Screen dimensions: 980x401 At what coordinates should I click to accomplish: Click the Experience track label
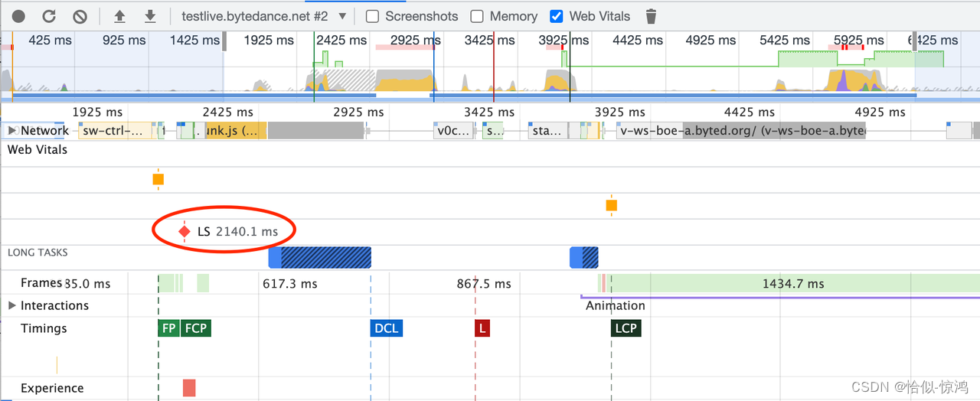click(x=52, y=388)
